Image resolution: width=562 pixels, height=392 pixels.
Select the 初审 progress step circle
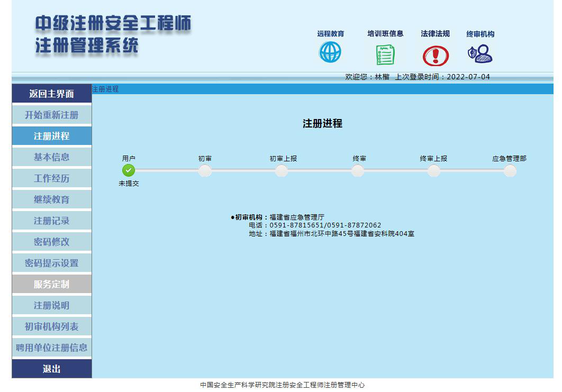(205, 170)
